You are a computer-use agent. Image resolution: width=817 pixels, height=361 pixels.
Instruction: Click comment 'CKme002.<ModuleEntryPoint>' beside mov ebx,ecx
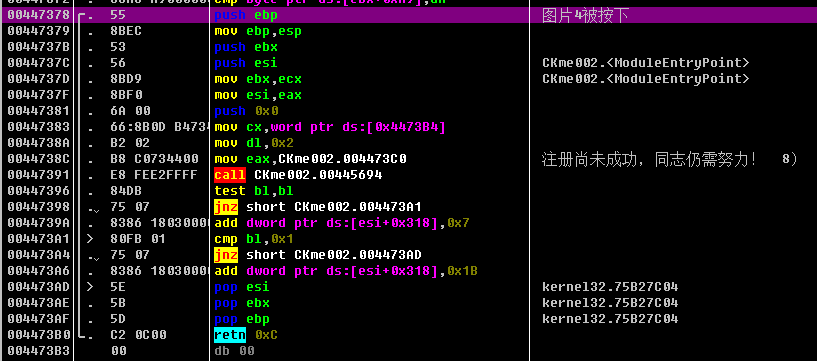(x=646, y=79)
